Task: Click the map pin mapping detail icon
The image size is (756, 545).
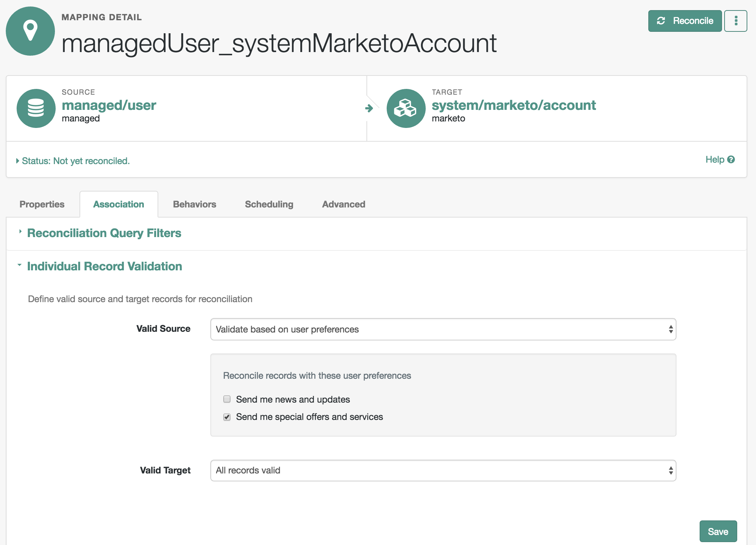Action: click(30, 31)
